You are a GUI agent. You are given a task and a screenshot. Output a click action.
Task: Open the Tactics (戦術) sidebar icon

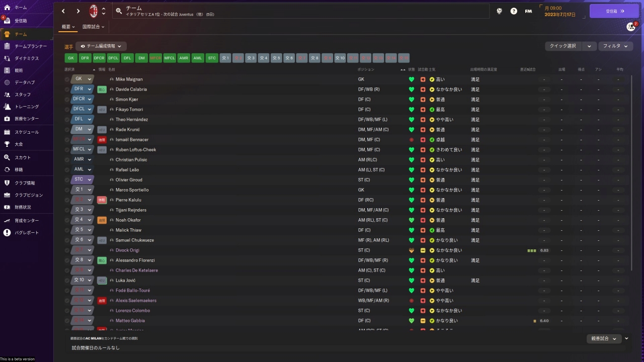7,70
